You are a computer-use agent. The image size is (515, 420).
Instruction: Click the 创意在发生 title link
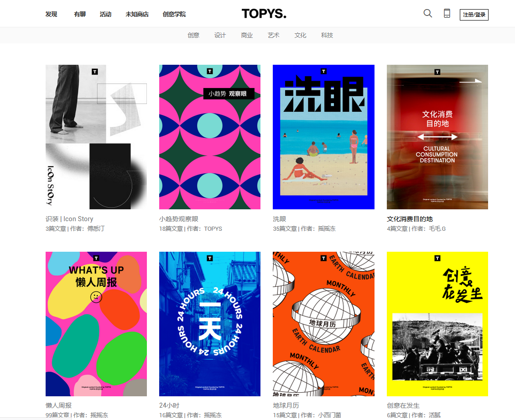403,405
